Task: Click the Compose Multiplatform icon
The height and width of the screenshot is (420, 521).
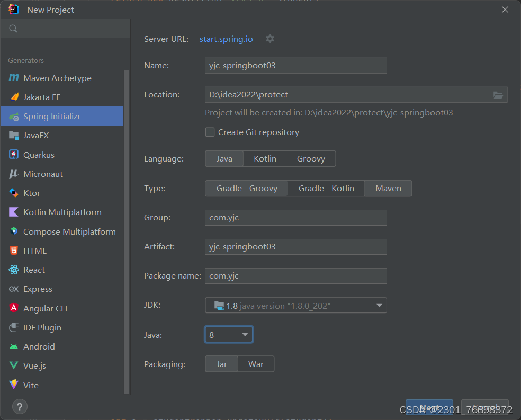Action: (x=14, y=231)
